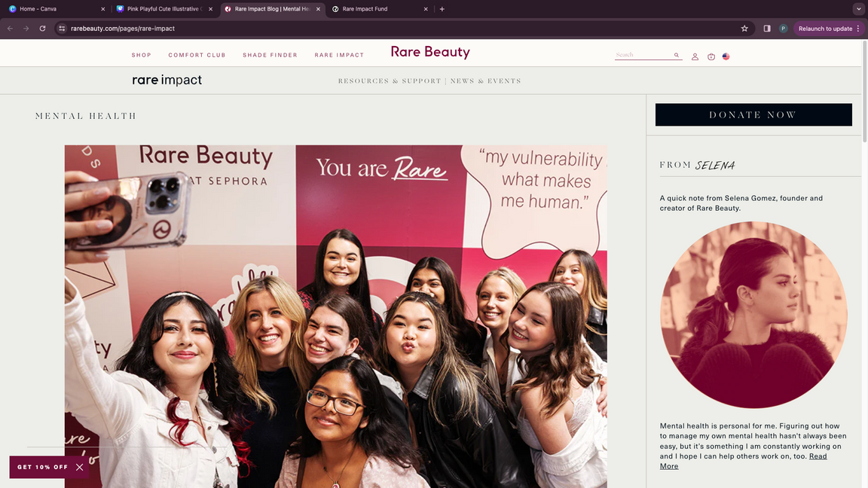
Task: Click the search magnifier icon
Action: pyautogui.click(x=677, y=55)
